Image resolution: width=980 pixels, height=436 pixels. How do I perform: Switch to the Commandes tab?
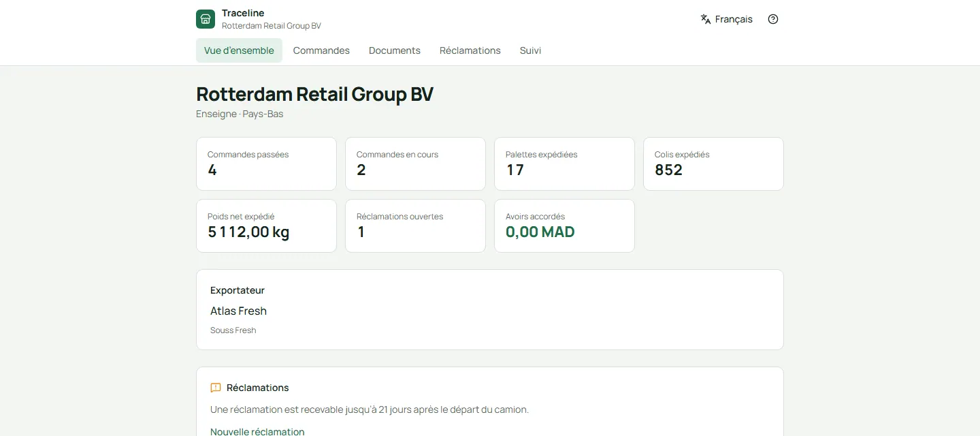(x=321, y=50)
